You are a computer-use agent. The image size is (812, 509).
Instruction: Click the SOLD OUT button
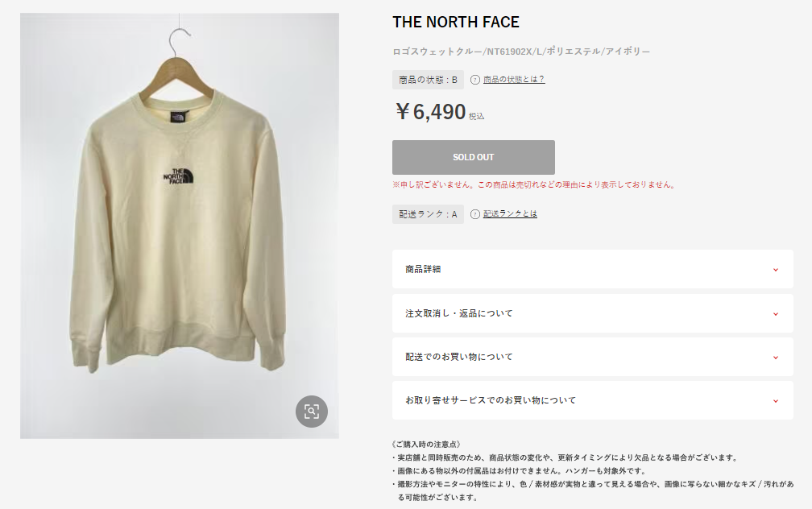[474, 157]
